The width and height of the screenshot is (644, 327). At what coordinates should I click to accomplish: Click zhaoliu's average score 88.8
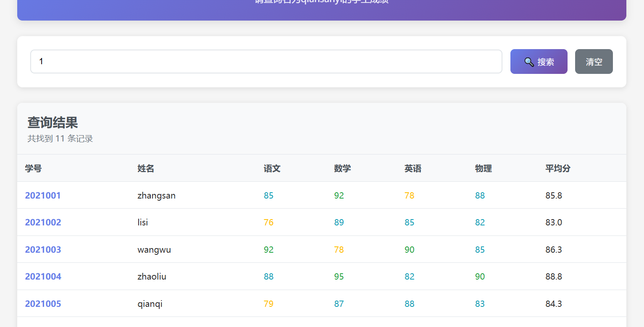pyautogui.click(x=554, y=276)
